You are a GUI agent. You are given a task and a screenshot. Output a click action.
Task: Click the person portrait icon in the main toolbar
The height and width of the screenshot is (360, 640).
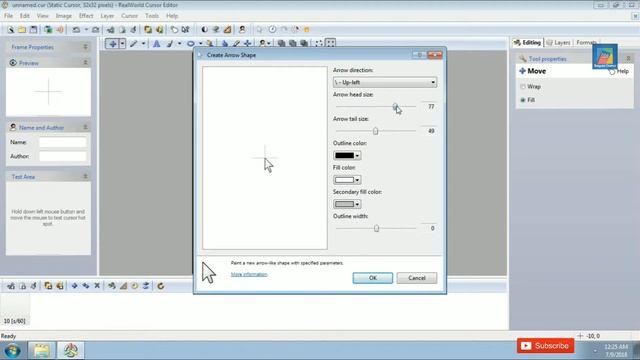point(242,29)
